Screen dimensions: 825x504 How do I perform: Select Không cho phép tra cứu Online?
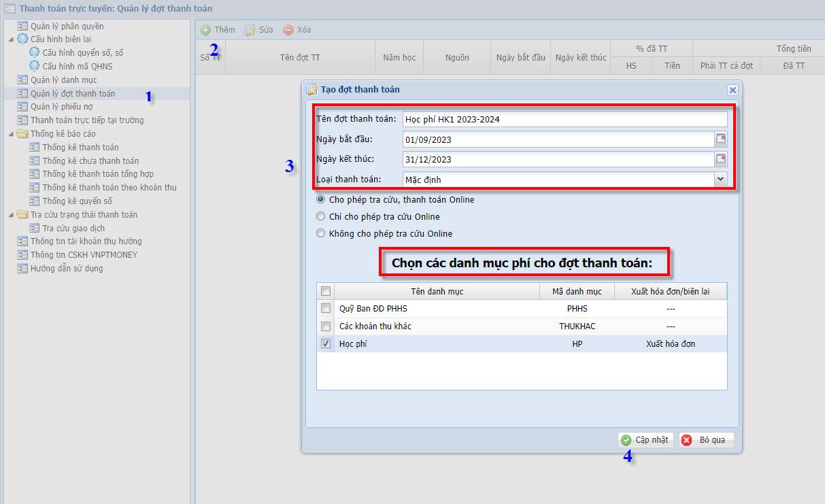point(321,234)
